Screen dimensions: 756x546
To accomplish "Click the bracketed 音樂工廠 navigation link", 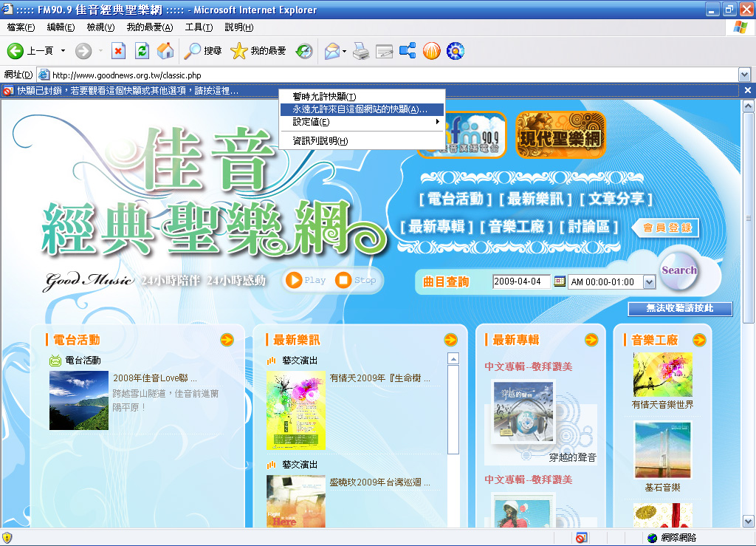I will point(516,226).
